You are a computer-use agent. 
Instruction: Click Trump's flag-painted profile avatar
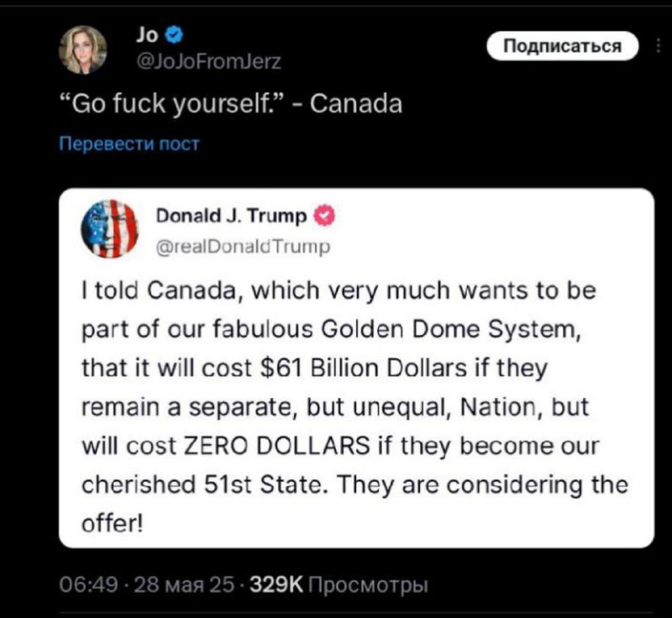(110, 228)
